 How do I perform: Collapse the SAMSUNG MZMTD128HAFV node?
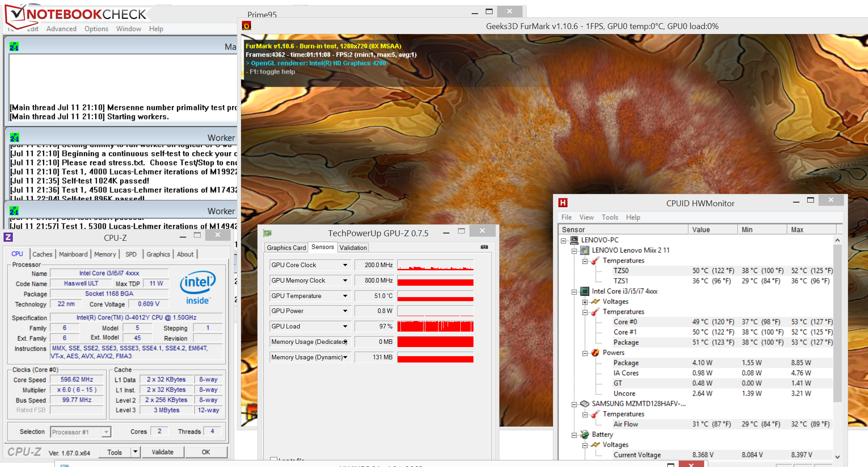tap(574, 404)
